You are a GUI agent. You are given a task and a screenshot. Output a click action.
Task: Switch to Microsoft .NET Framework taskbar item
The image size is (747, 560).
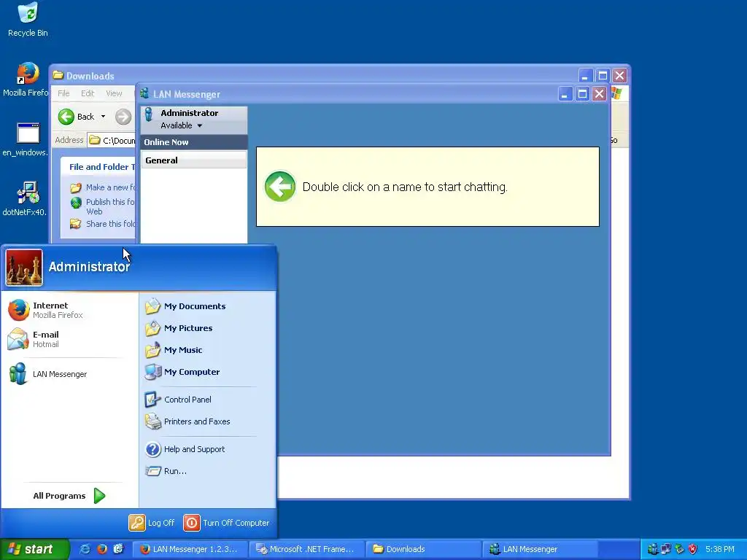click(x=307, y=549)
